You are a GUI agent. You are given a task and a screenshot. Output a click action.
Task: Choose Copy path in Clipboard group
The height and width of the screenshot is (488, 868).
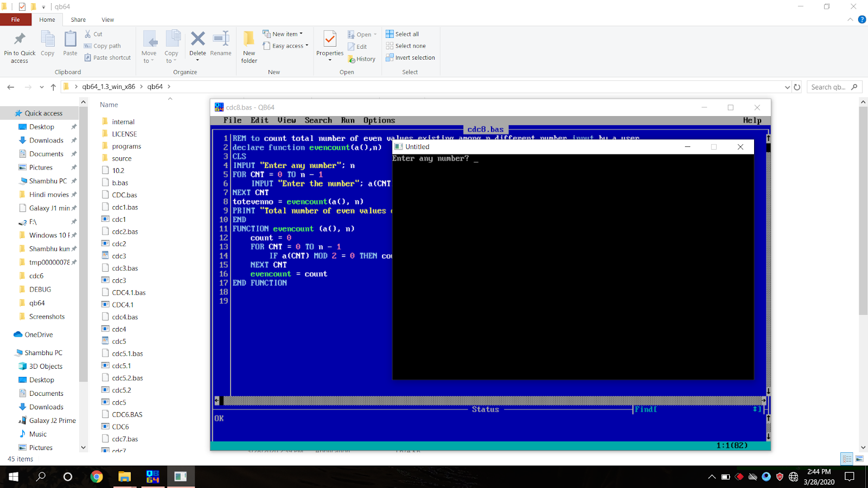[103, 46]
